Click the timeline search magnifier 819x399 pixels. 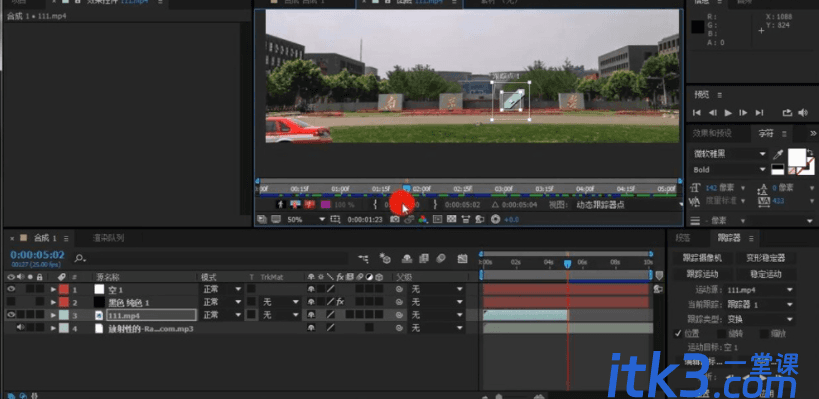(x=79, y=258)
